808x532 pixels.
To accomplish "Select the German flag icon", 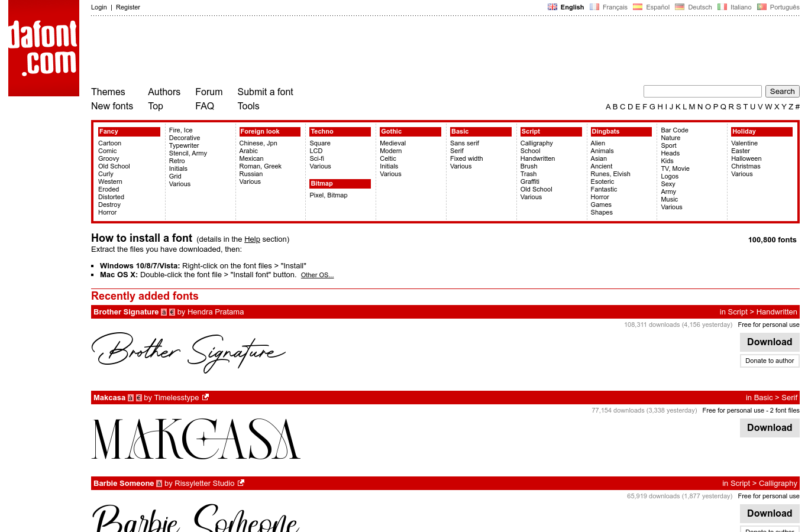I will (680, 7).
